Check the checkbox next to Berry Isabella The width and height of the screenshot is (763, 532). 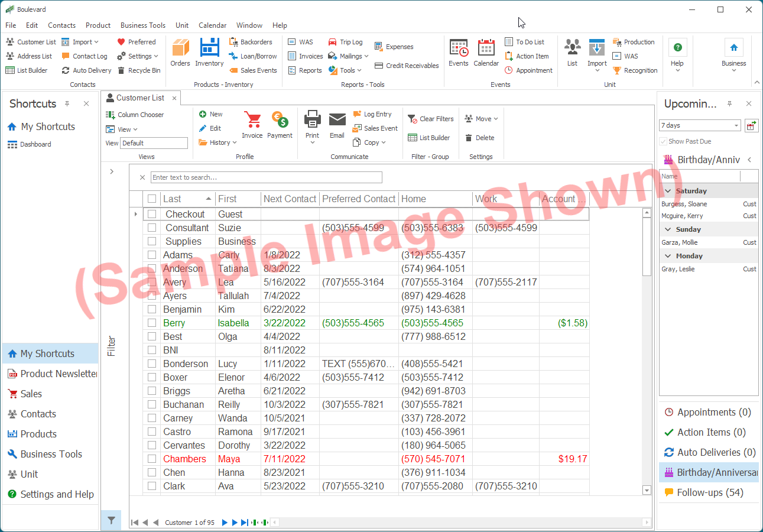151,323
